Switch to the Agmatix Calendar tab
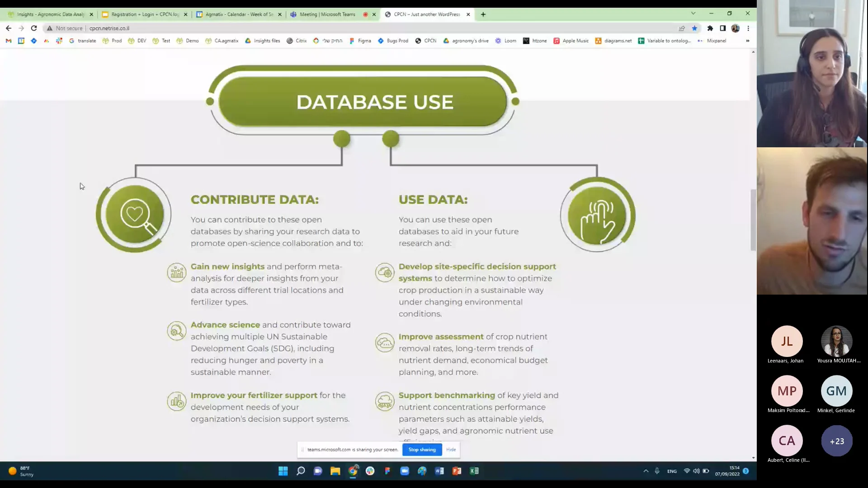Screen dimensions: 868x488 point(239,14)
